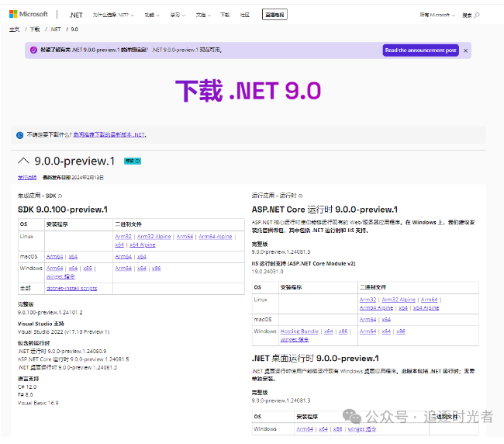Image resolution: width=504 pixels, height=444 pixels.
Task: Download the SDK Linux Arm32 binary
Action: (123, 237)
